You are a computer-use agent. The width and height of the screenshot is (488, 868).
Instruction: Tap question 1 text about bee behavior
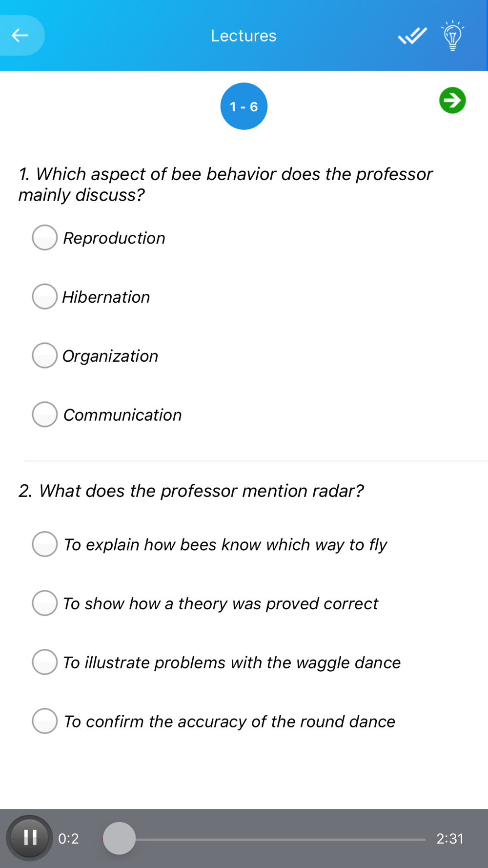click(x=225, y=184)
